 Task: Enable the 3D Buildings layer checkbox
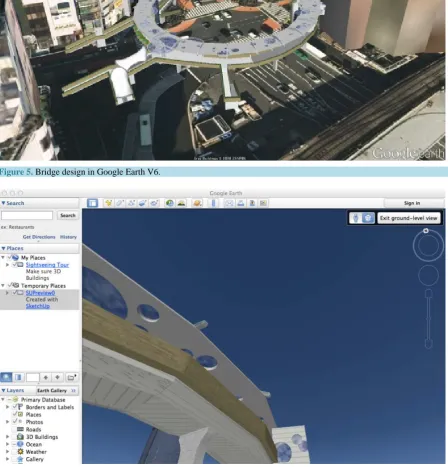(14, 437)
